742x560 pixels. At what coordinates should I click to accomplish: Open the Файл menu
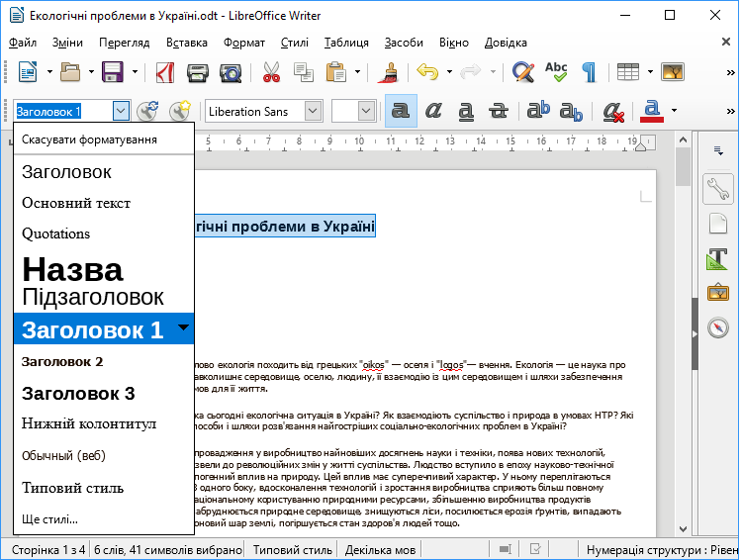coord(23,43)
